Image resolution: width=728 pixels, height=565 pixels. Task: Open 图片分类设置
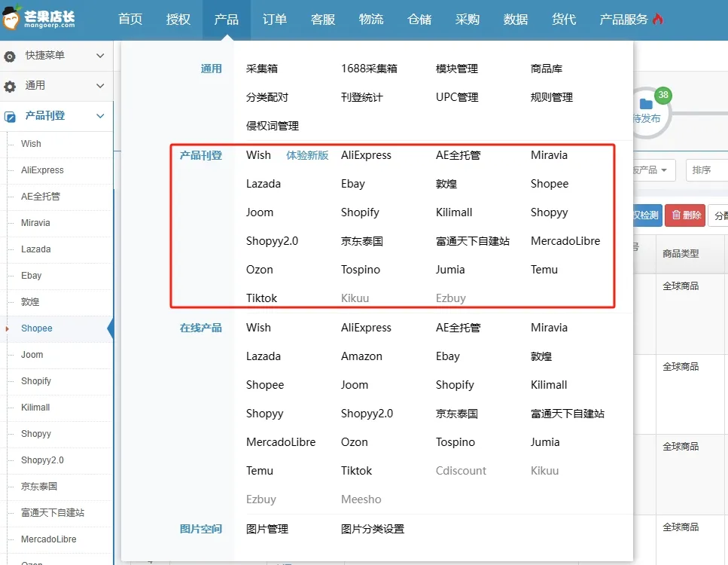373,530
